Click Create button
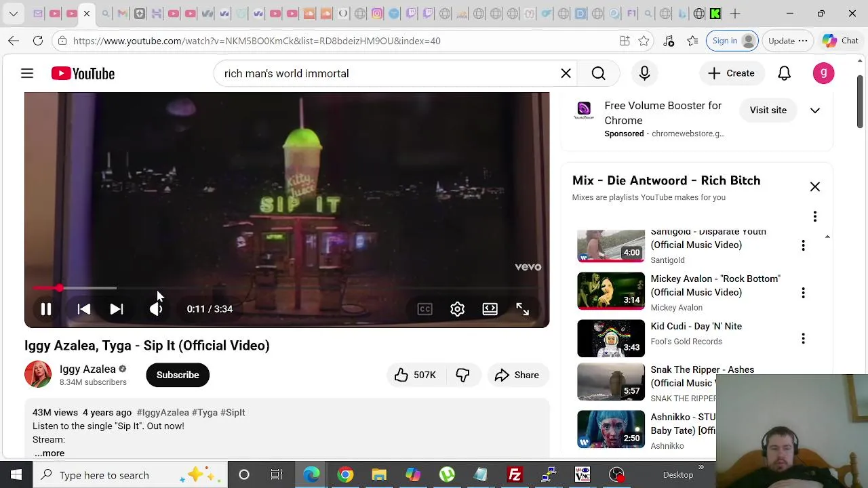Viewport: 868px width, 488px height. coord(731,73)
